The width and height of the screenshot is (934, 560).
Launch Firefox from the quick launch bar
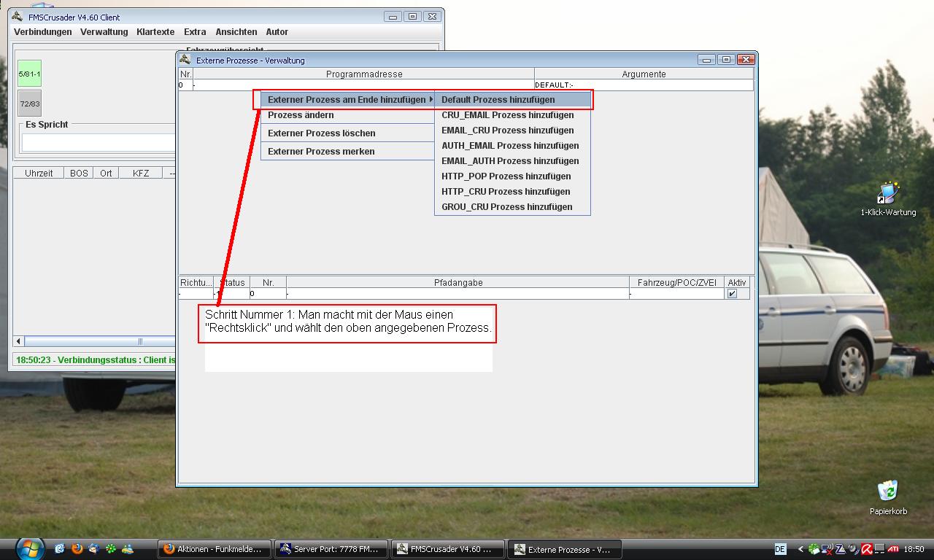(77, 549)
